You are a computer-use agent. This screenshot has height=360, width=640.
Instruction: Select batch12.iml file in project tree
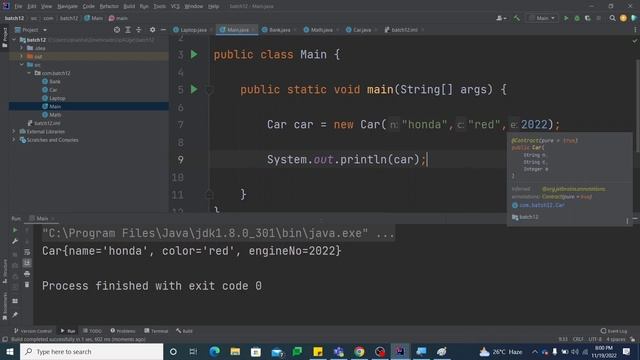(x=47, y=123)
